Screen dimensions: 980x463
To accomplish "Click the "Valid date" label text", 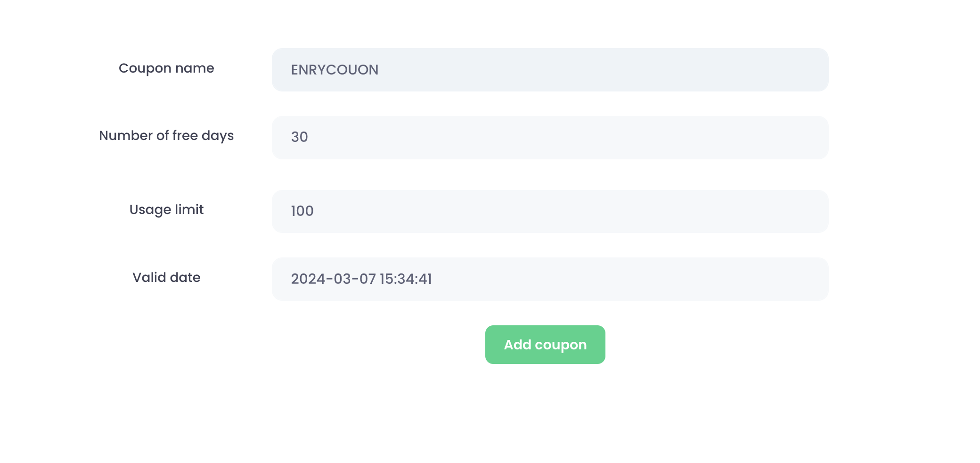I will (166, 277).
